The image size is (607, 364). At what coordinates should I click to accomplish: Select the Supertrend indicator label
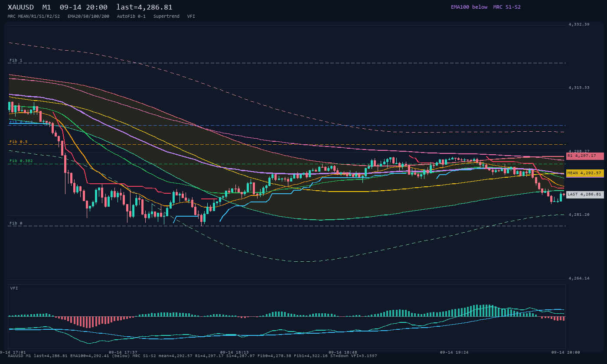coord(166,16)
